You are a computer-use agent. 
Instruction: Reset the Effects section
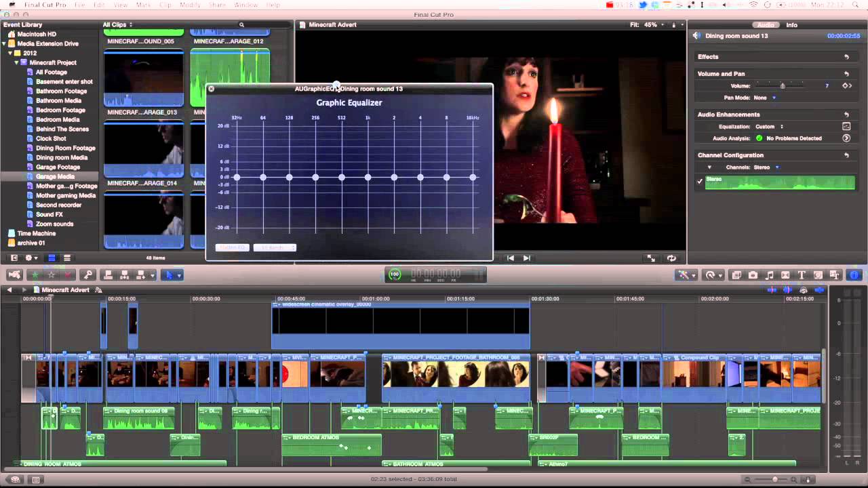click(846, 57)
